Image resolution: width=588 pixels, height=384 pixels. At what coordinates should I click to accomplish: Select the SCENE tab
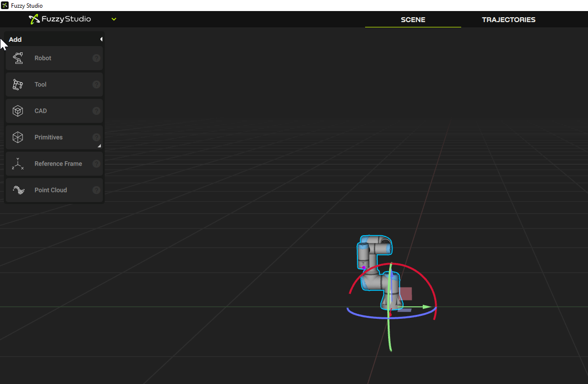[x=413, y=20]
